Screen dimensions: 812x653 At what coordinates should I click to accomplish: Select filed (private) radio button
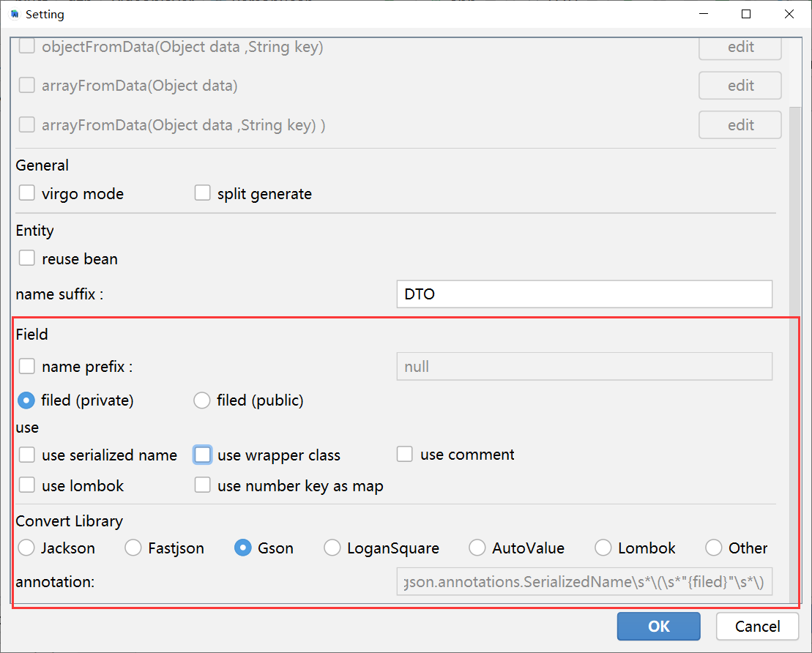coord(26,400)
